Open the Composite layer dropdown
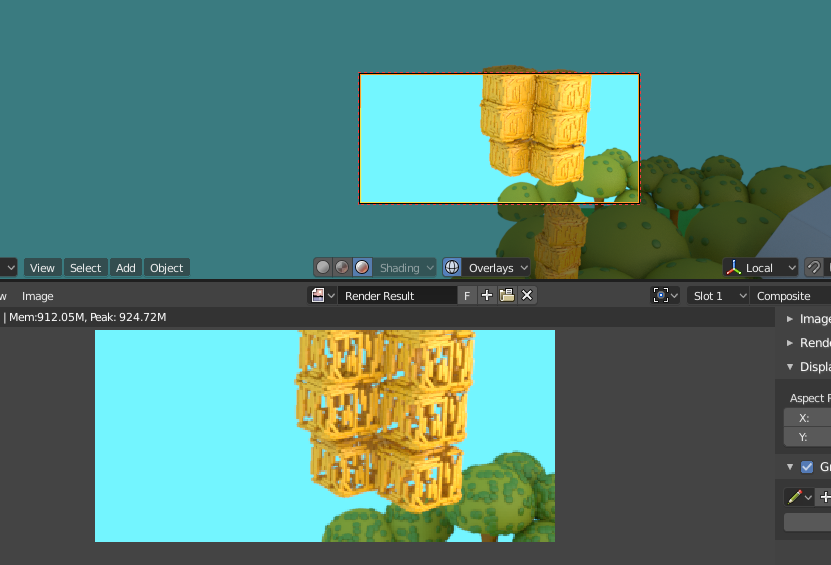The width and height of the screenshot is (831, 565). [x=790, y=296]
